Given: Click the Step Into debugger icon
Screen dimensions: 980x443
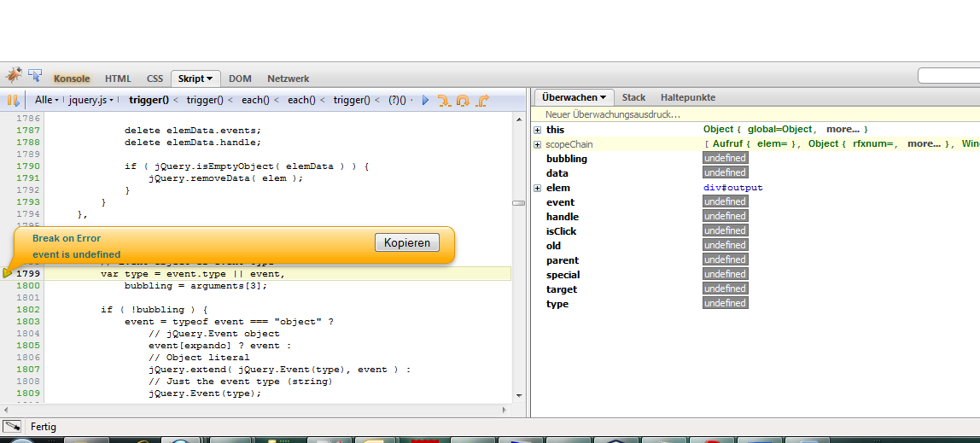Looking at the screenshot, I should [443, 101].
